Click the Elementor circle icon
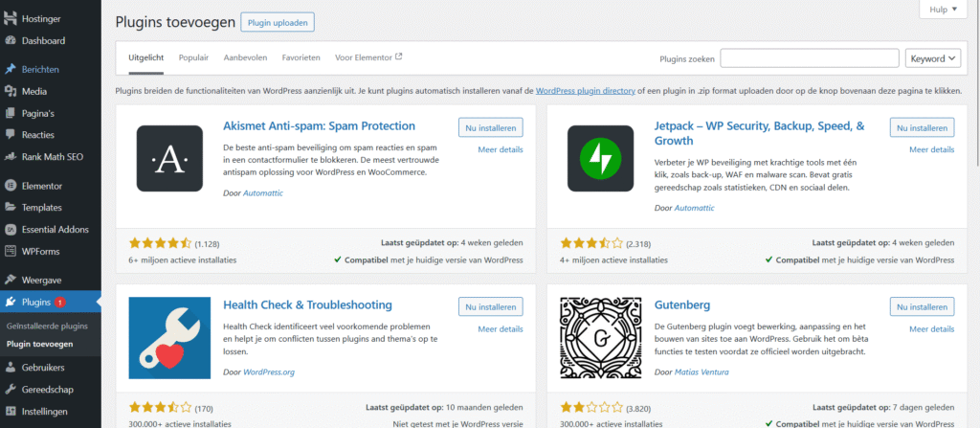 (x=11, y=185)
